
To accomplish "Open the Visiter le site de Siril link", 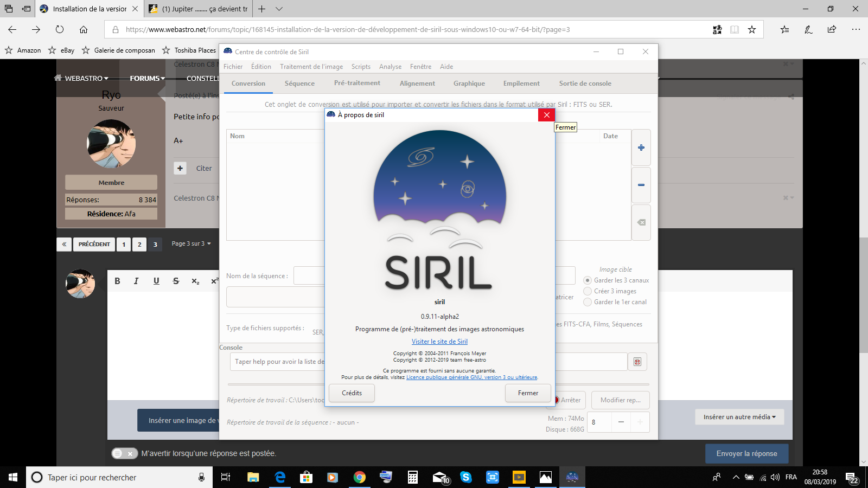I will (439, 342).
